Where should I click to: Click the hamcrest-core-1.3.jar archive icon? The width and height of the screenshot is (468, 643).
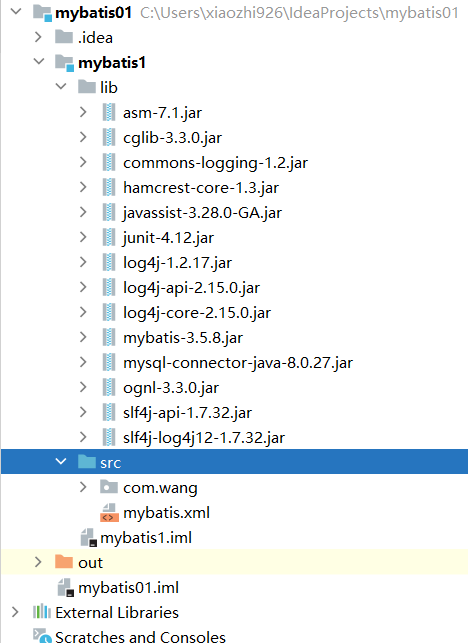point(109,187)
